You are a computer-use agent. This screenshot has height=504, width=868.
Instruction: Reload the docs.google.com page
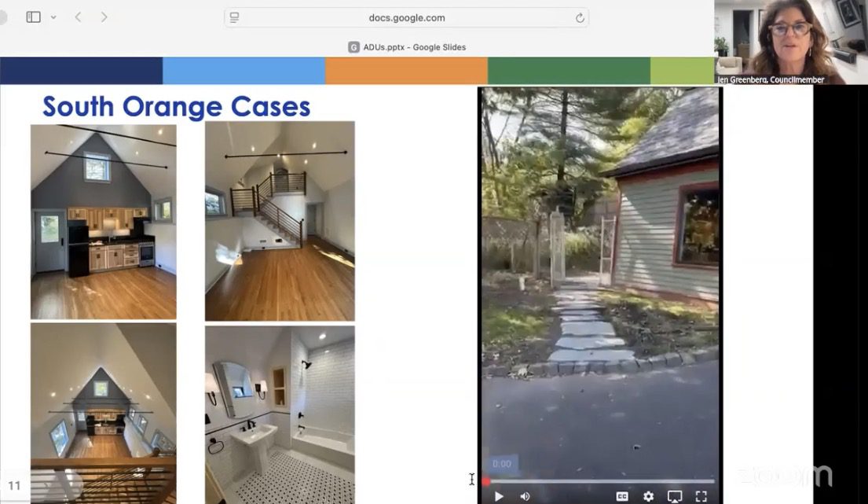coord(580,18)
